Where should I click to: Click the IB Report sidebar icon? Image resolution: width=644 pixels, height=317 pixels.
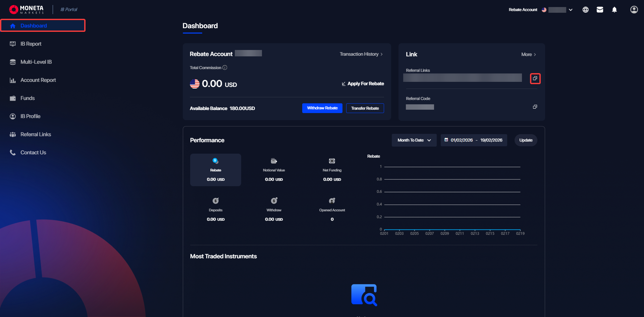[x=13, y=44]
